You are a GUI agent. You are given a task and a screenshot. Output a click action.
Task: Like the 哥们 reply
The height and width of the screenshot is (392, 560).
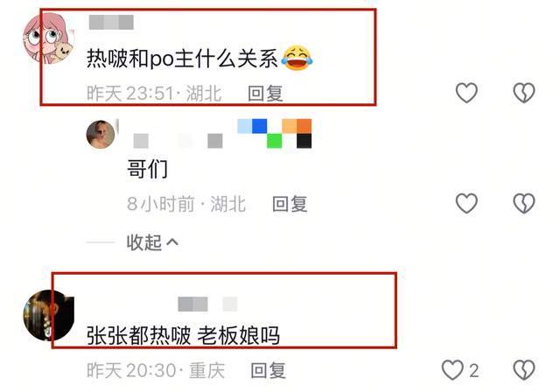tap(466, 204)
